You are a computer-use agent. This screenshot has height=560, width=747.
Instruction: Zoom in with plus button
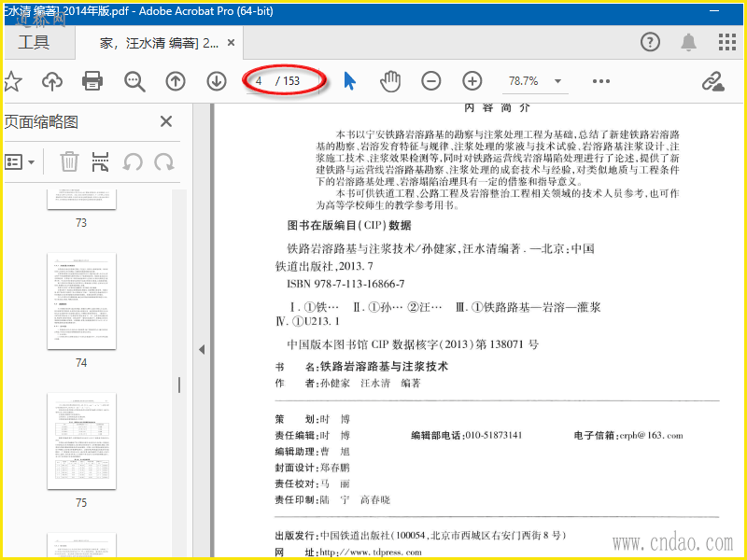tap(472, 81)
